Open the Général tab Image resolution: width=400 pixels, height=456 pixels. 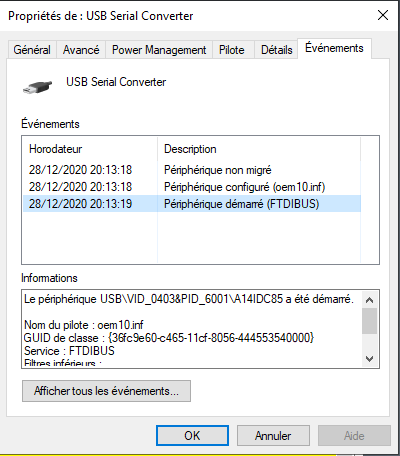tap(32, 50)
